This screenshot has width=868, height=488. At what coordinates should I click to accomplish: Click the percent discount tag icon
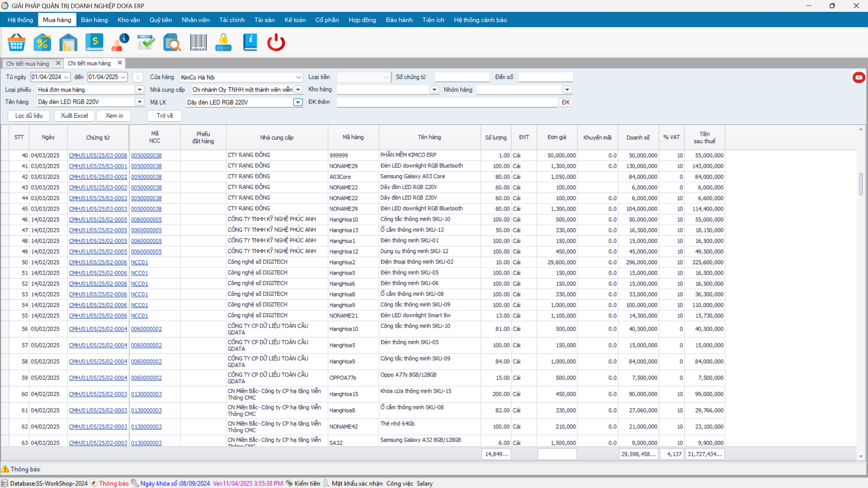(x=42, y=42)
